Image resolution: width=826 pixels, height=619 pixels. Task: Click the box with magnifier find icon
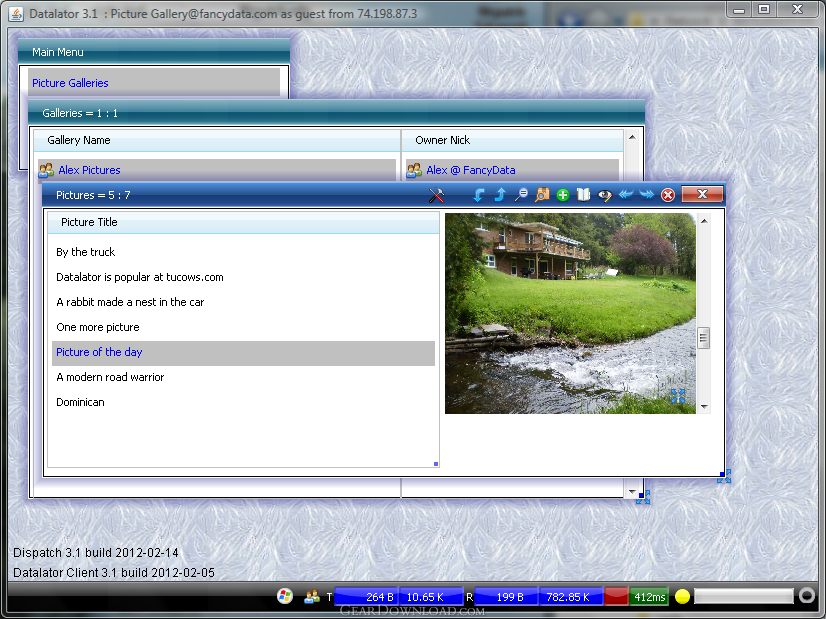tap(542, 195)
